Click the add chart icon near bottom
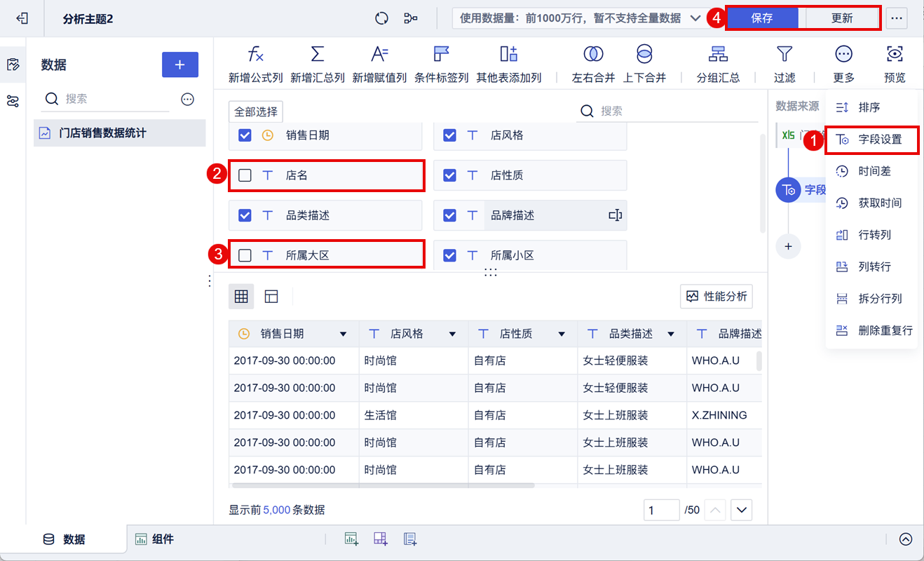Screen dimensions: 924x561 [351, 539]
